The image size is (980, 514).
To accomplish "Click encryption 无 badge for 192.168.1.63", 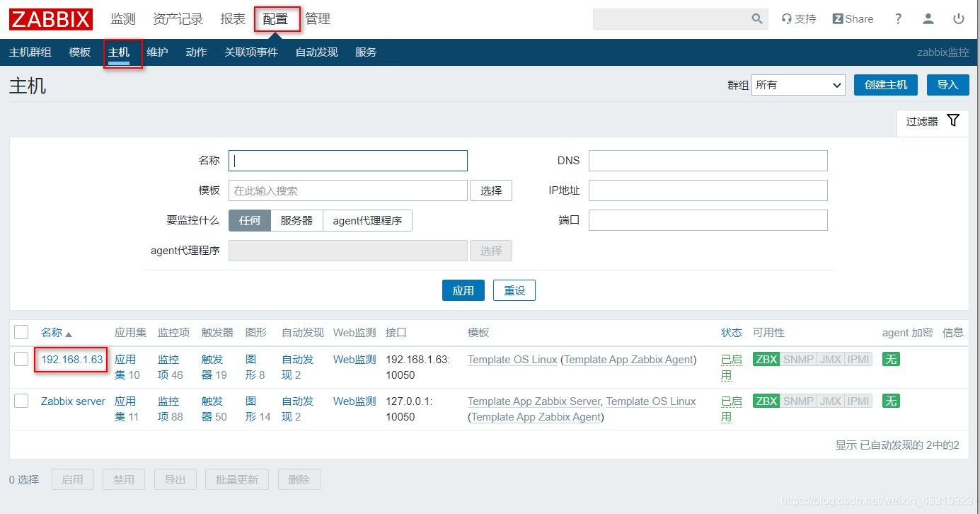I will pos(891,360).
